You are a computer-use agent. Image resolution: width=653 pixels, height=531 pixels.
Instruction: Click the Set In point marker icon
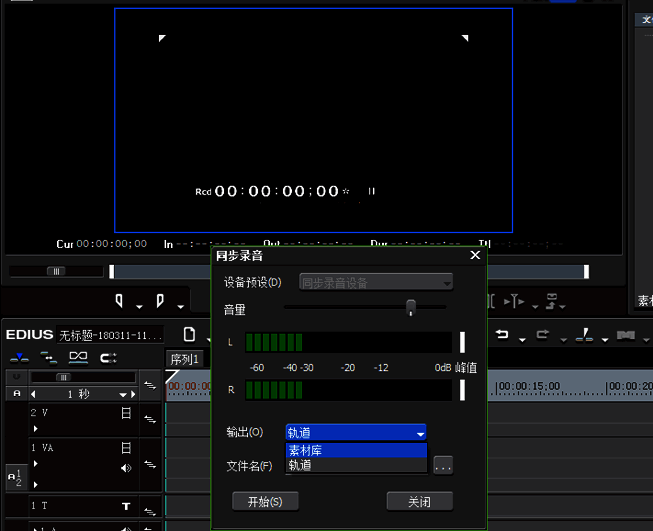pos(120,300)
